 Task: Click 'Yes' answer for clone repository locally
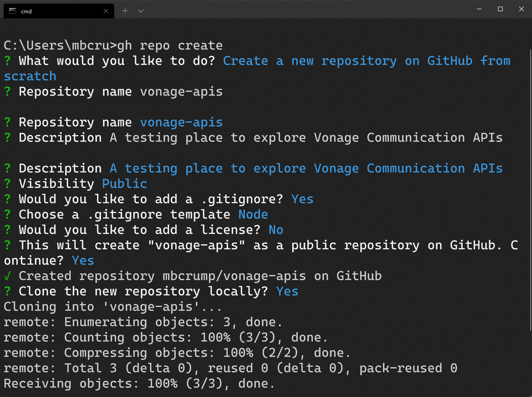(287, 291)
